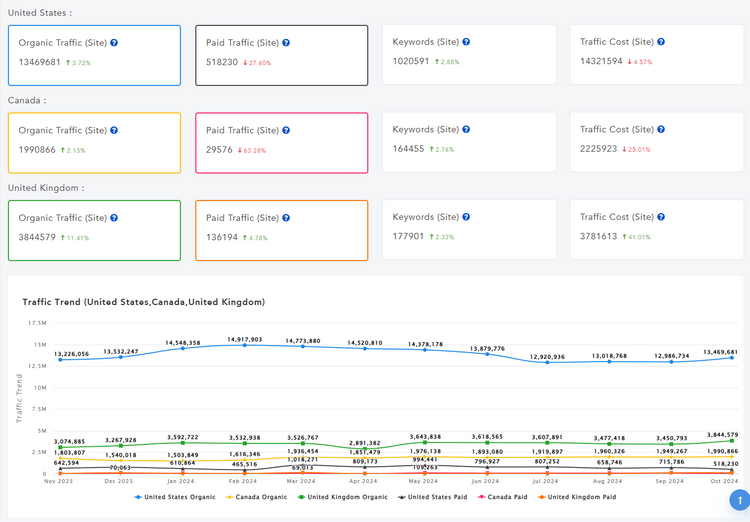This screenshot has height=522, width=750.
Task: Click Canada organic May 2024 point 1,976,138
Action: pyautogui.click(x=425, y=457)
